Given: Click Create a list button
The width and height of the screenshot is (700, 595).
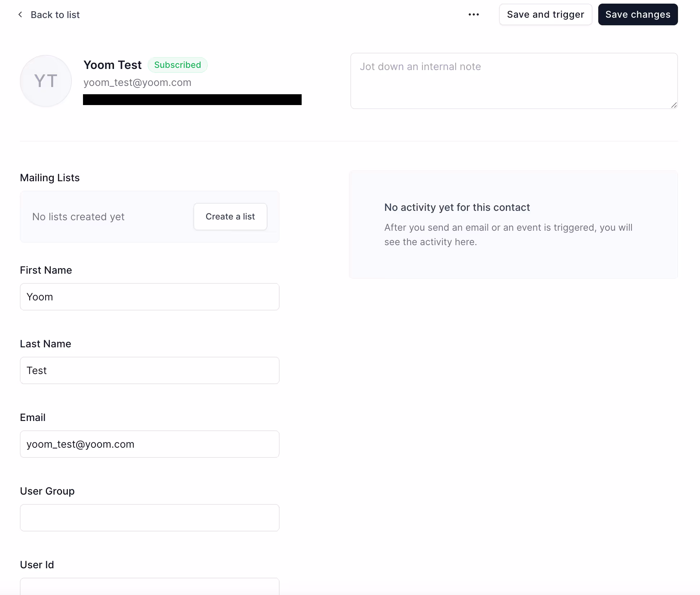Looking at the screenshot, I should (230, 217).
